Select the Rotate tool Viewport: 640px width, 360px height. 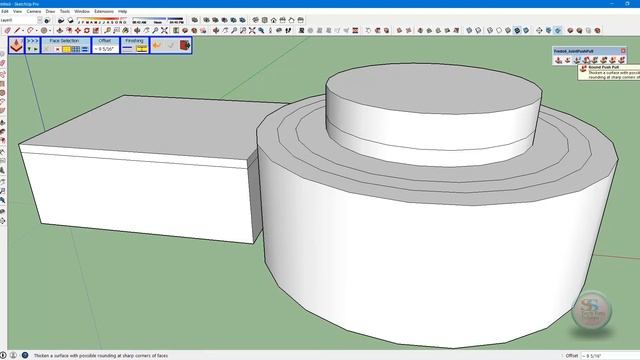tap(87, 30)
